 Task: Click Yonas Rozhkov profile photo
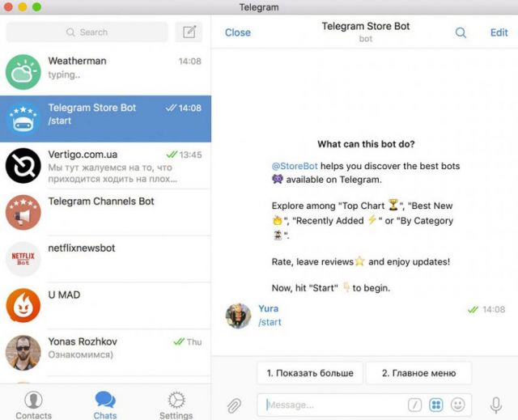(x=23, y=353)
